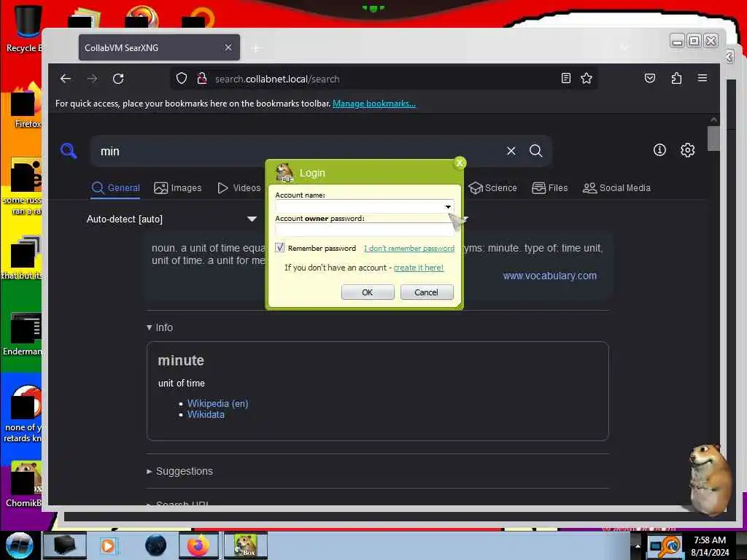Switch to the Social Media tab
This screenshot has height=560, width=747.
(616, 188)
